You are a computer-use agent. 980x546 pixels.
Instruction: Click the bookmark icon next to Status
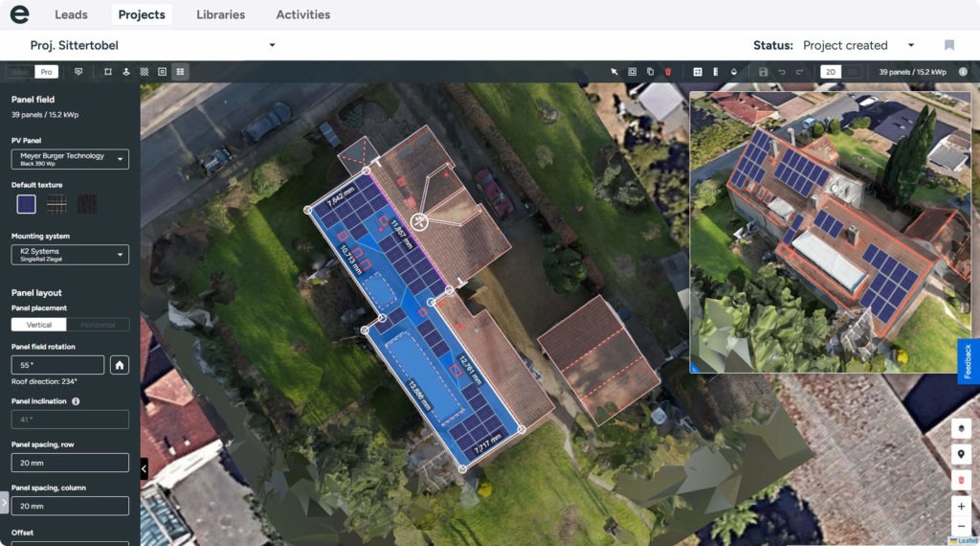click(x=949, y=45)
